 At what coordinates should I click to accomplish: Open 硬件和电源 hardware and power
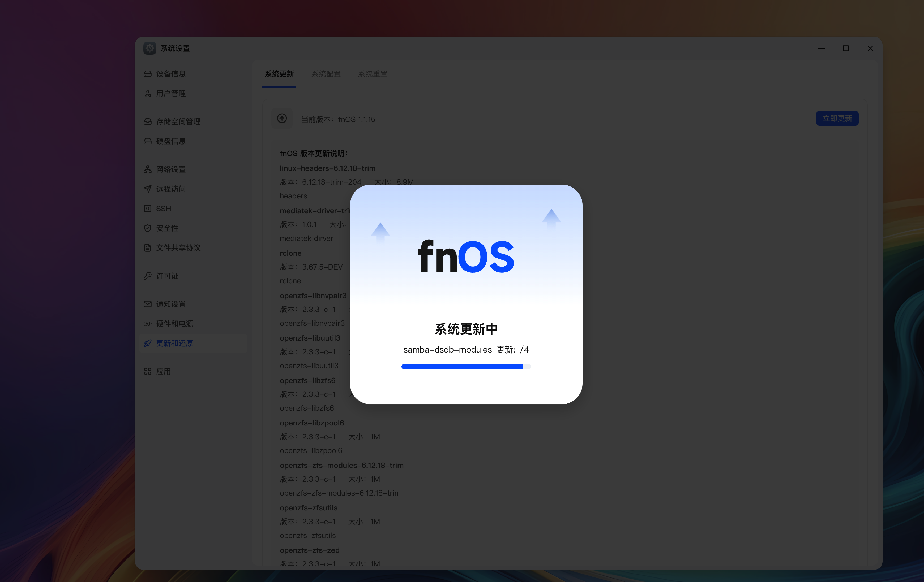pos(174,324)
